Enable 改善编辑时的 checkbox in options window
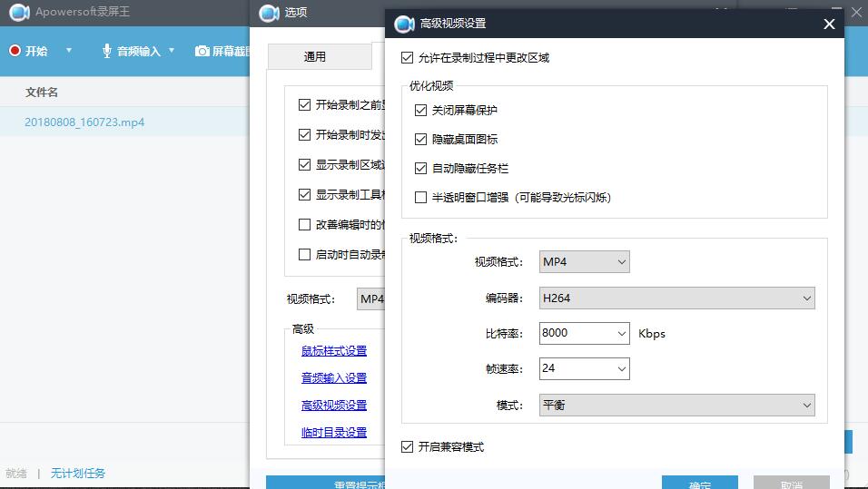Image resolution: width=868 pixels, height=489 pixels. click(x=304, y=224)
